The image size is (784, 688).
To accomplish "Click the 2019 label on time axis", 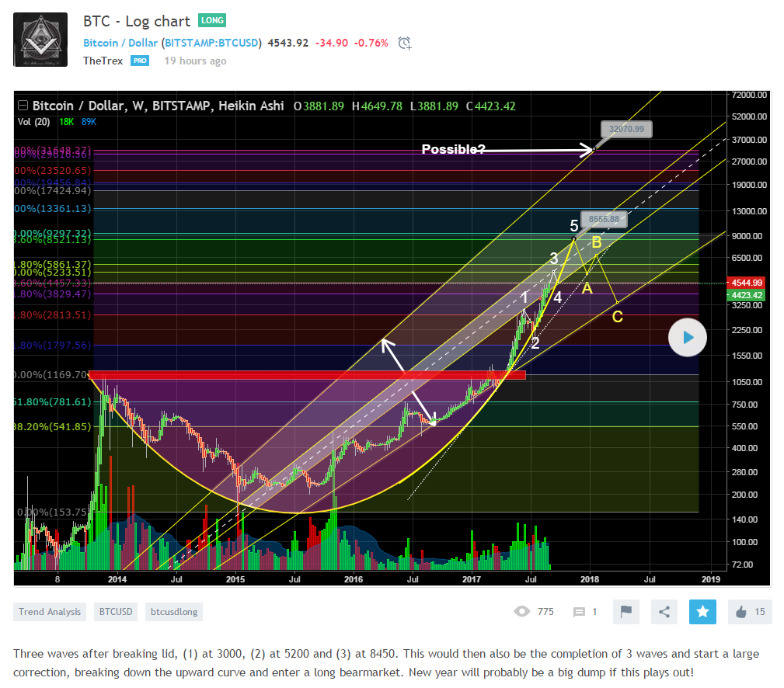I will 710,579.
